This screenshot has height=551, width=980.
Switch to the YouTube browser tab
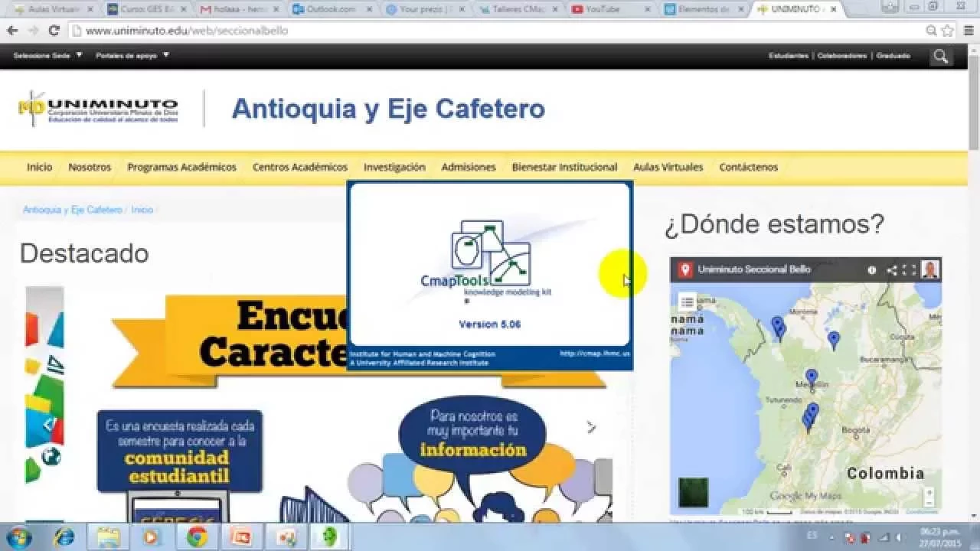click(610, 9)
